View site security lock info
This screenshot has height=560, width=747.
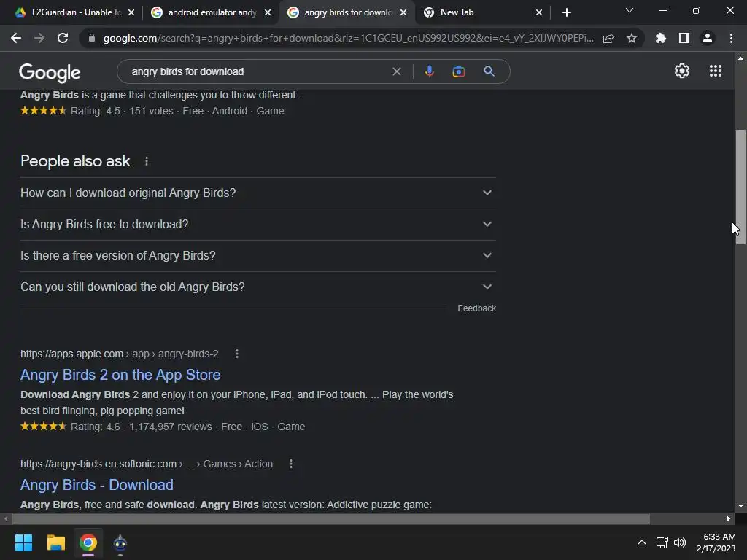91,38
